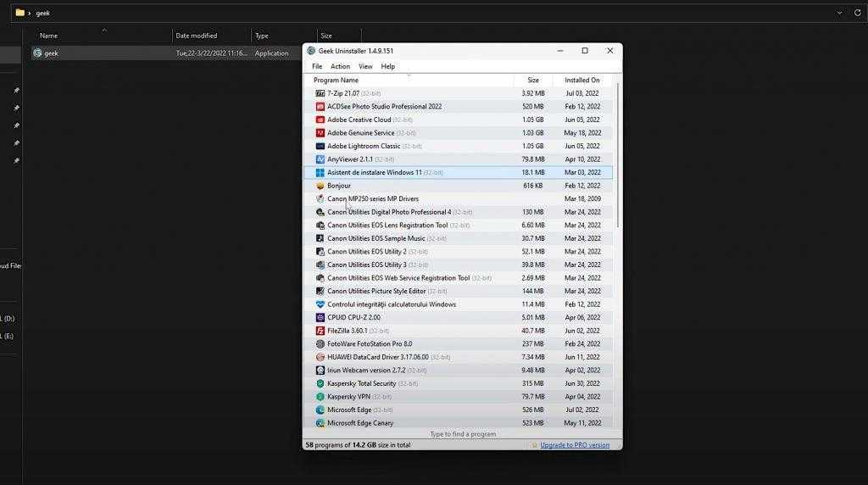Select 'ACDSee Photo Studio Professional 2022' row
This screenshot has height=485, width=868.
click(459, 107)
